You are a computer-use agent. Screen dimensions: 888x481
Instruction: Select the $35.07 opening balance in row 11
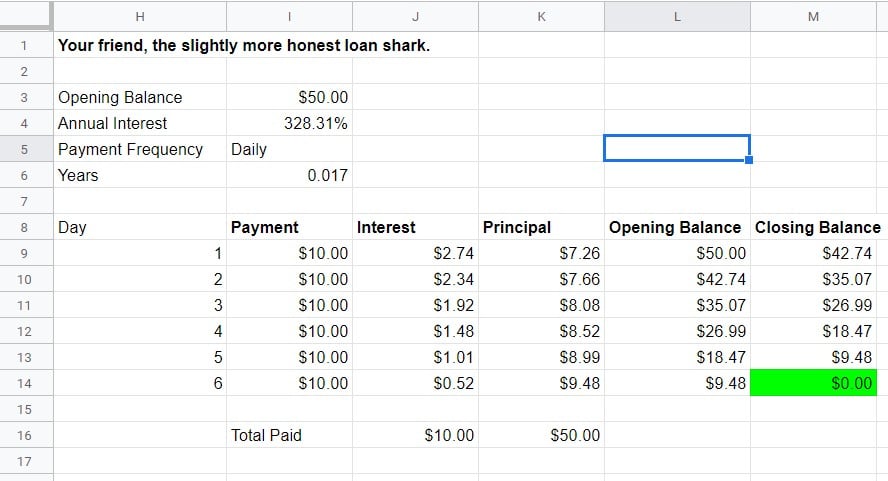point(677,306)
